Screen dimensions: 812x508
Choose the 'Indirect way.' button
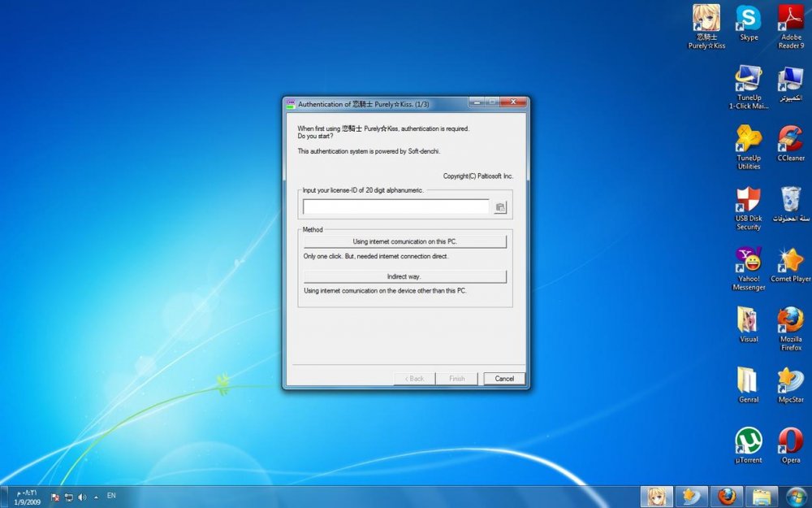coord(404,276)
